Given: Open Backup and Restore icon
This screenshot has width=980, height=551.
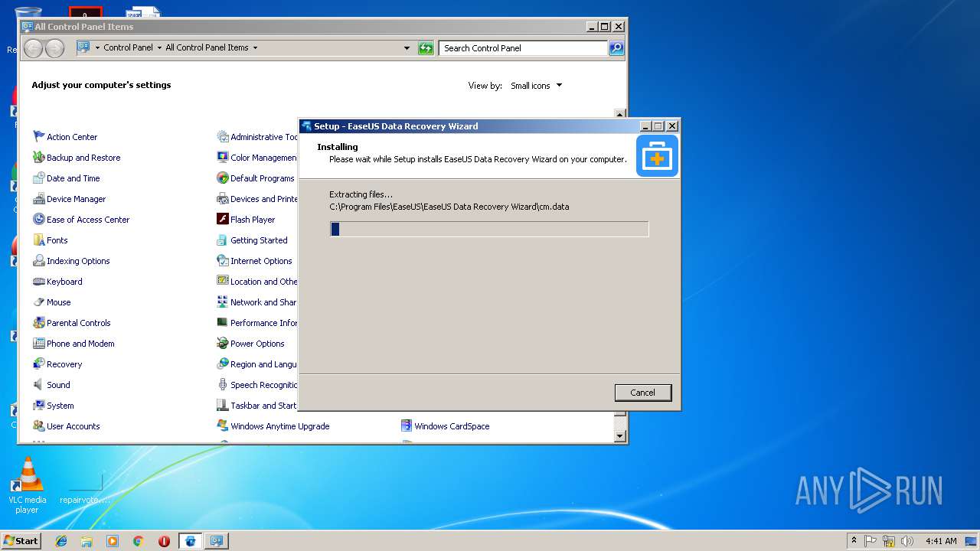Looking at the screenshot, I should 39,157.
